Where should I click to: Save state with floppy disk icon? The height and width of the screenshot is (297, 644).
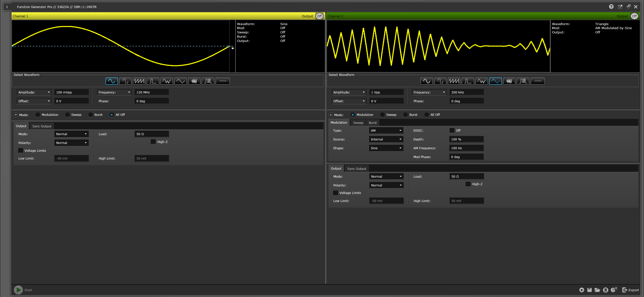pos(589,290)
